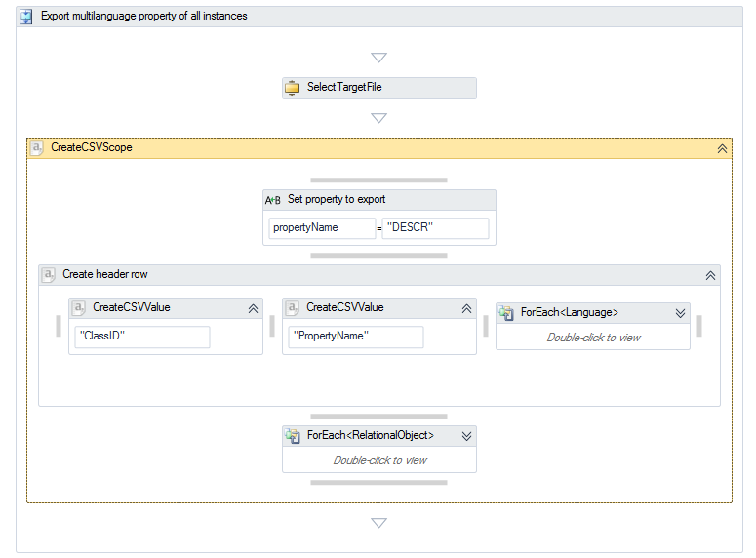Select the Export multilanguage property title bar

tap(379, 17)
